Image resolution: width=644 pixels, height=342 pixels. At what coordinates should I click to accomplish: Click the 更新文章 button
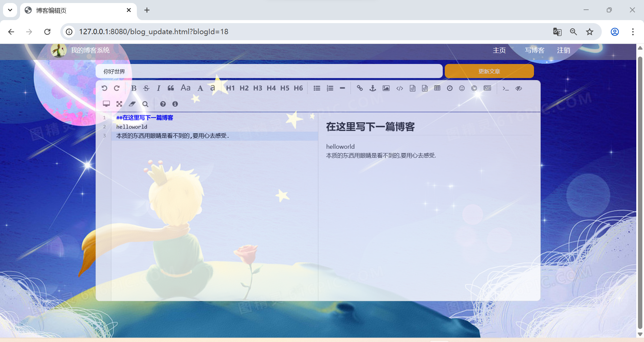click(x=489, y=71)
